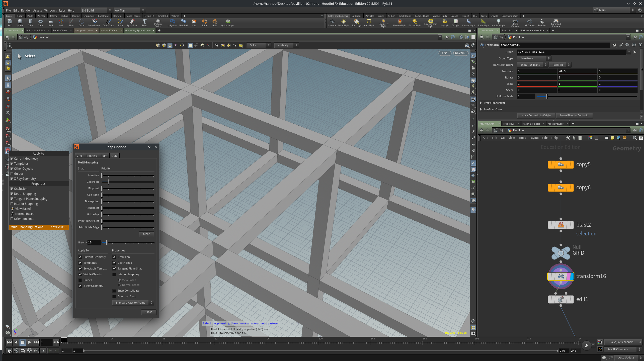Viewport: 644px width, 361px height.
Task: Adjust the Gravity slider
Action: point(128,243)
